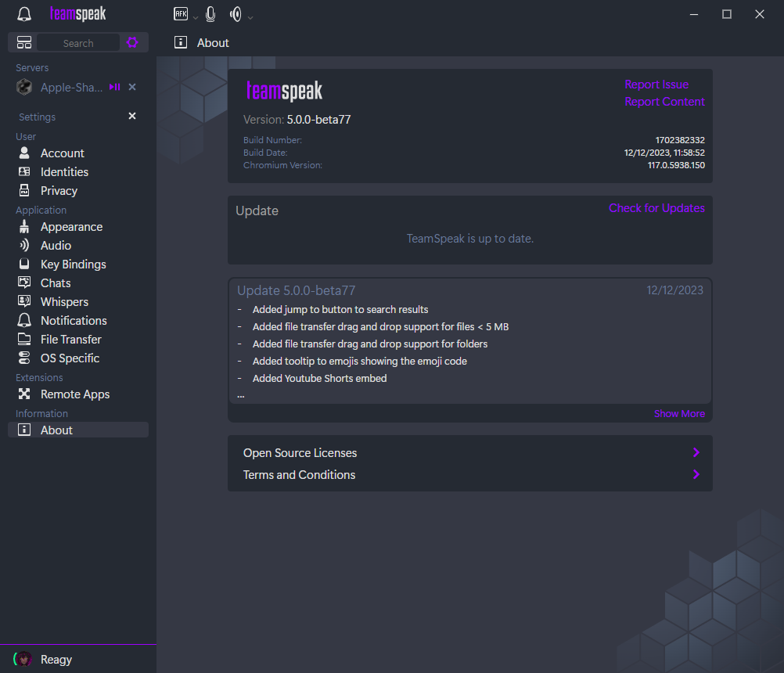Expand the Terms and Conditions chevron
The image size is (784, 673).
pos(696,474)
